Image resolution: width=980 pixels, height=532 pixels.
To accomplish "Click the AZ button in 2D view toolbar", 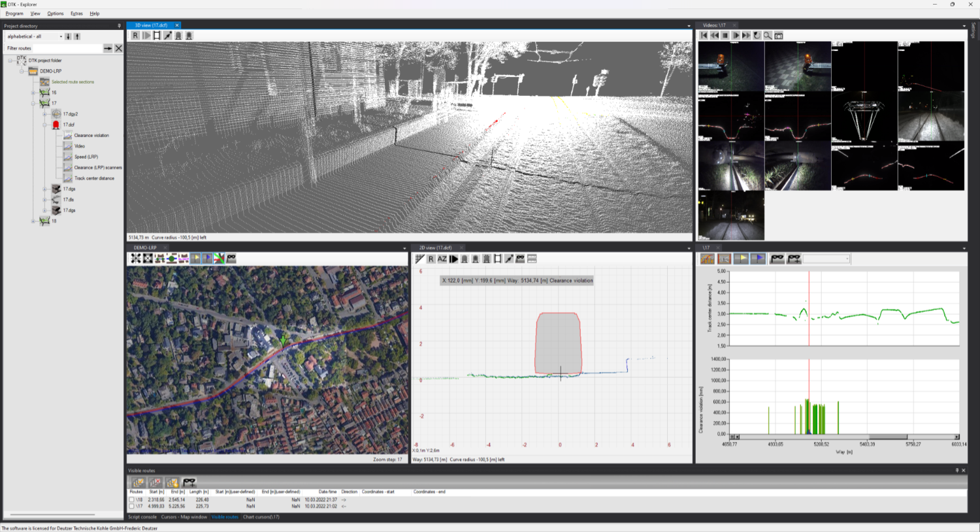I will click(x=442, y=259).
